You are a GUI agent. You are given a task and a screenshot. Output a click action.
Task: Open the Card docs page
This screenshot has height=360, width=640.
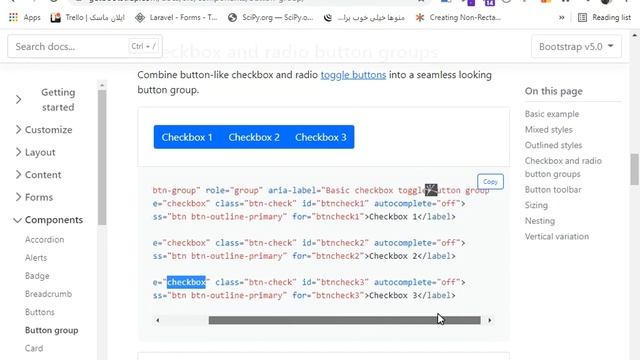point(34,348)
